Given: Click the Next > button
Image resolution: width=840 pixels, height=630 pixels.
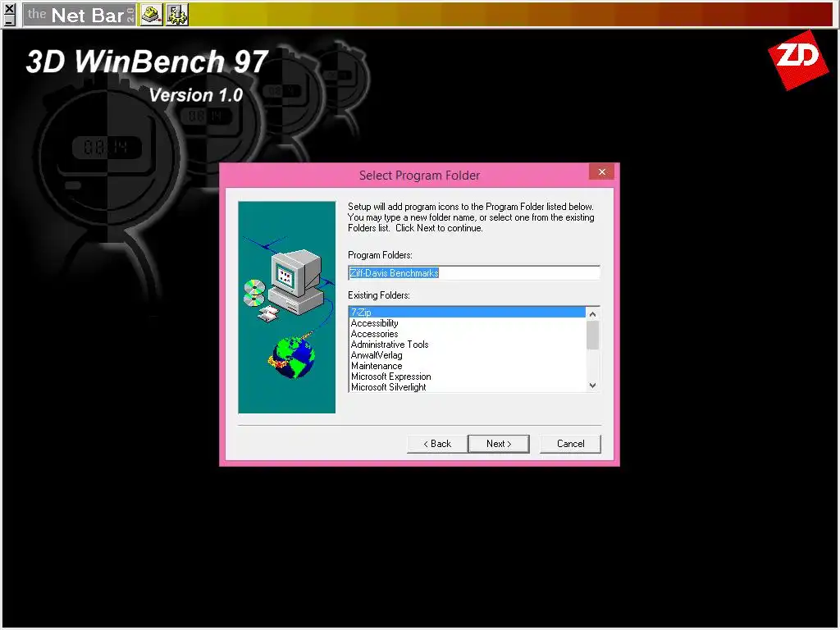Looking at the screenshot, I should [499, 444].
